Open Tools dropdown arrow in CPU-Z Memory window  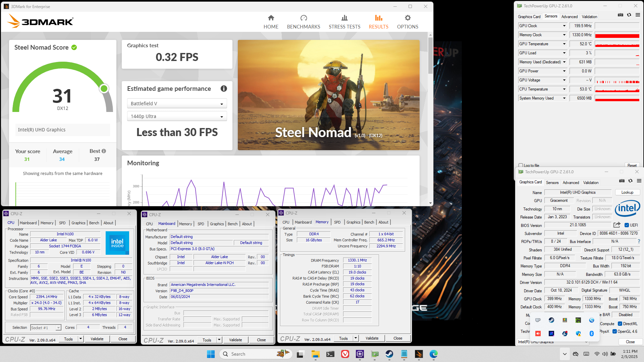(356, 338)
